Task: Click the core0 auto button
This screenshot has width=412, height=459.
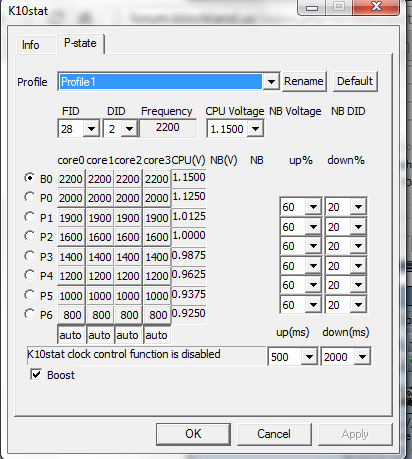Action: pyautogui.click(x=71, y=334)
